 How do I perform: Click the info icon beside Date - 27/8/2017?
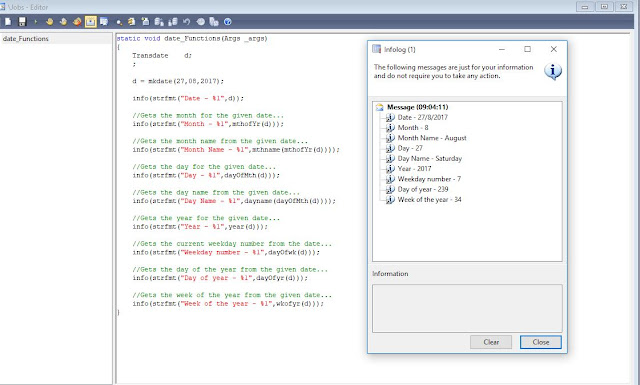pyautogui.click(x=390, y=117)
